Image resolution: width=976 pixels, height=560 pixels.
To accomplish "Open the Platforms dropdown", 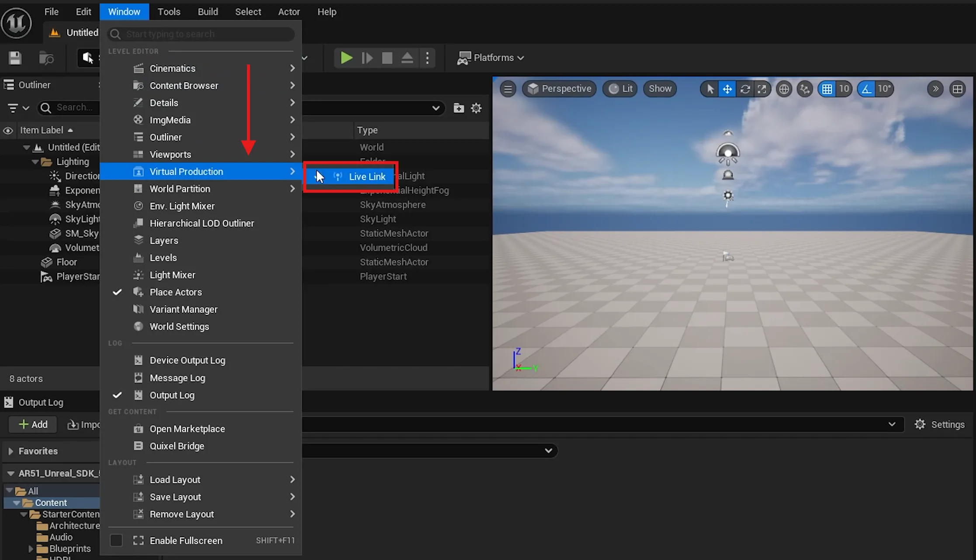I will pos(490,58).
